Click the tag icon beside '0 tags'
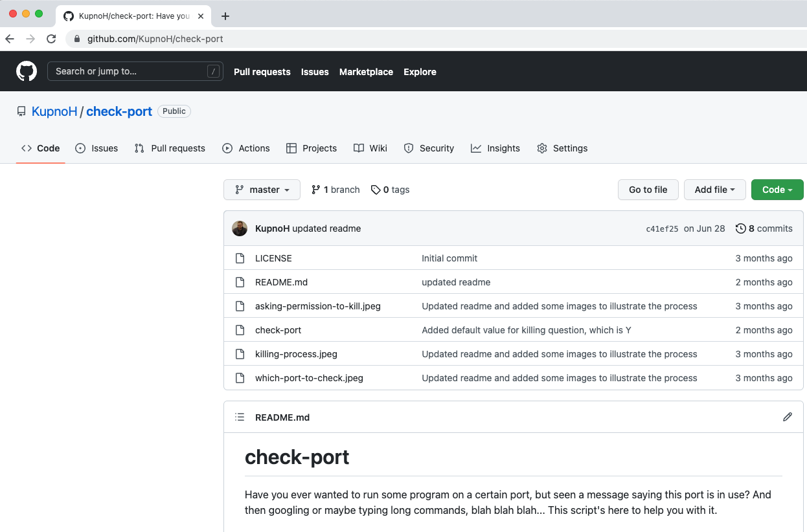Image resolution: width=807 pixels, height=532 pixels. (376, 189)
